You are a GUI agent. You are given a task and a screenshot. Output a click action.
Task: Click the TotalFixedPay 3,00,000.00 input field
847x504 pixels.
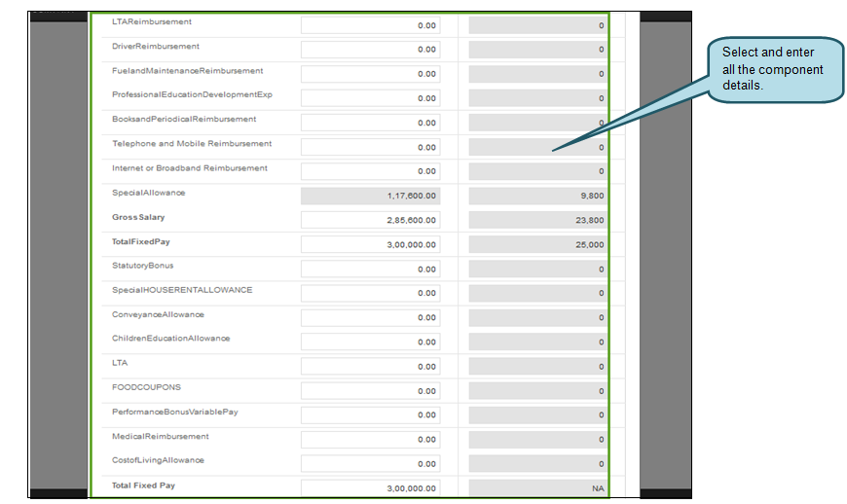[x=371, y=244]
